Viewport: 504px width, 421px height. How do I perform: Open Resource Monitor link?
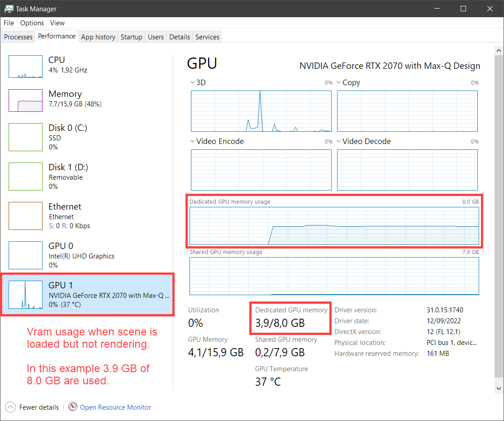pos(115,407)
